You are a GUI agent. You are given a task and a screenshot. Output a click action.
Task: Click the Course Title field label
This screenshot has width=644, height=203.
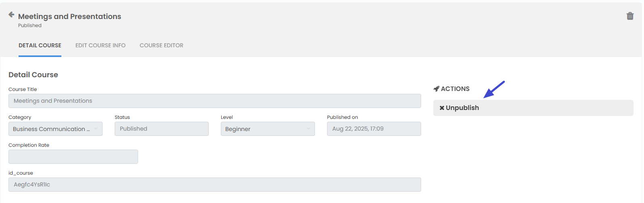coord(23,89)
